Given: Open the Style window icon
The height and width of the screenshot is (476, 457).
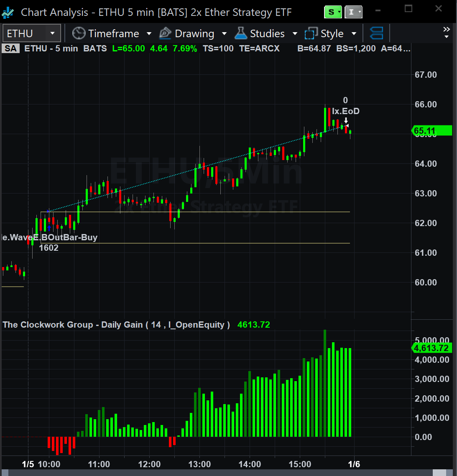Looking at the screenshot, I should [x=311, y=33].
